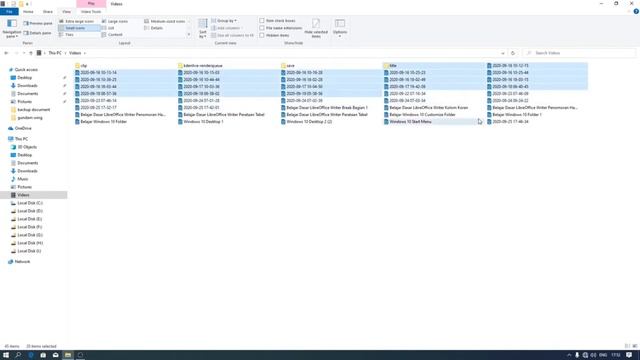
Task: Refresh the Videos folder
Action: coord(513,53)
